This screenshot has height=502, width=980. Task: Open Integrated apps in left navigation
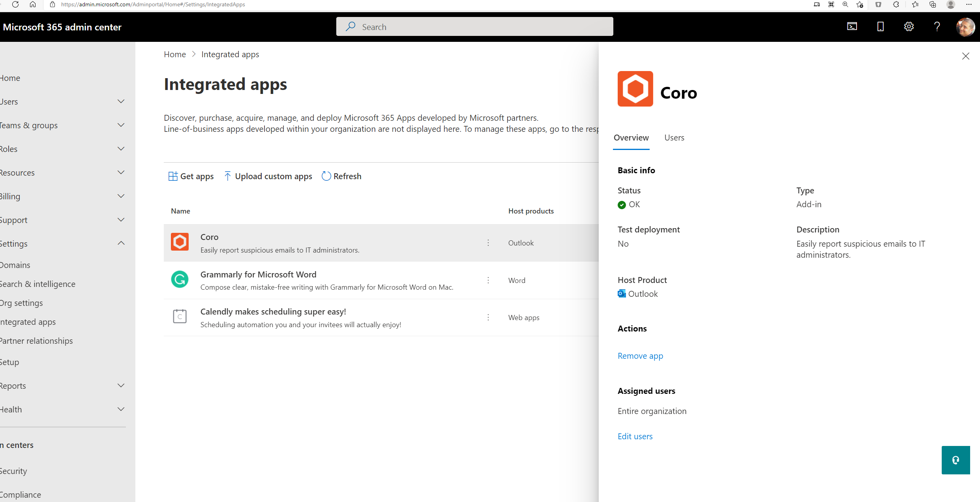(28, 322)
